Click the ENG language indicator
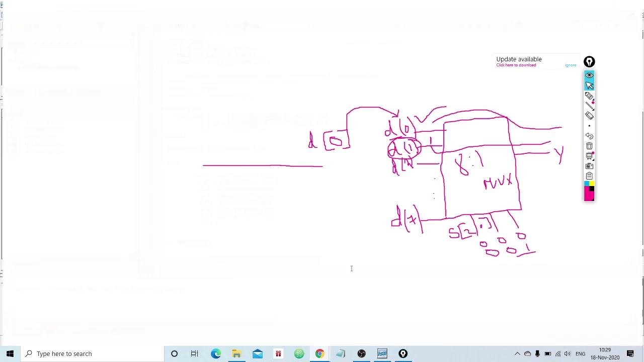 pyautogui.click(x=580, y=353)
